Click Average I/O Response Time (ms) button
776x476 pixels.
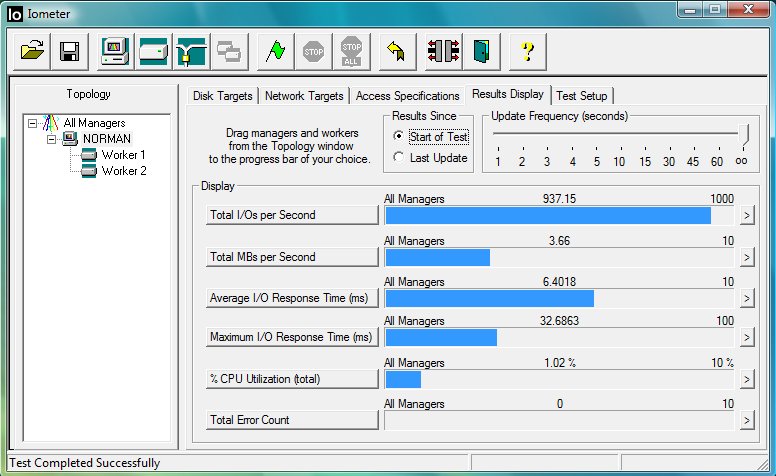point(292,298)
